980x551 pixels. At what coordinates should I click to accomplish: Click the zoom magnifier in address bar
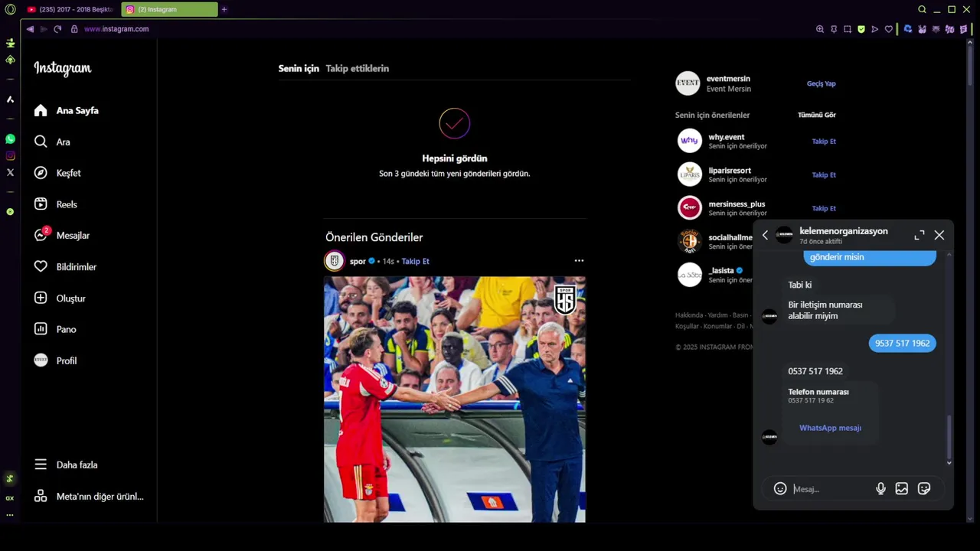[x=820, y=29]
